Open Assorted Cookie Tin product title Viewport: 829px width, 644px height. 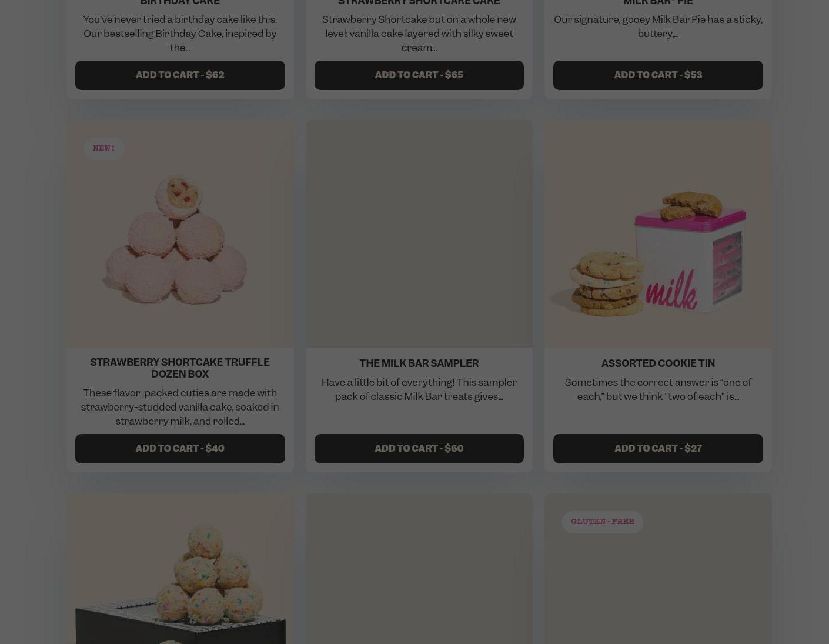pos(658,363)
